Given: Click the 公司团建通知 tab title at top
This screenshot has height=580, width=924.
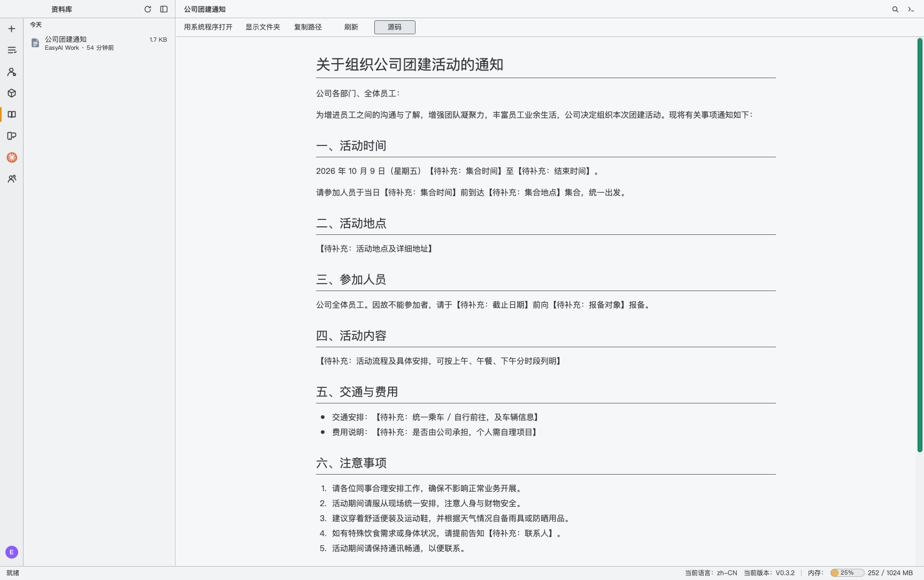Looking at the screenshot, I should [205, 9].
